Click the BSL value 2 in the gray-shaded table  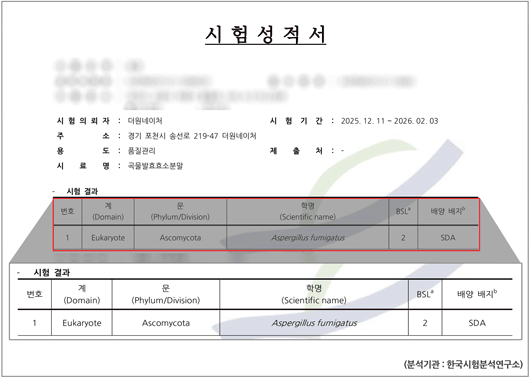(403, 238)
